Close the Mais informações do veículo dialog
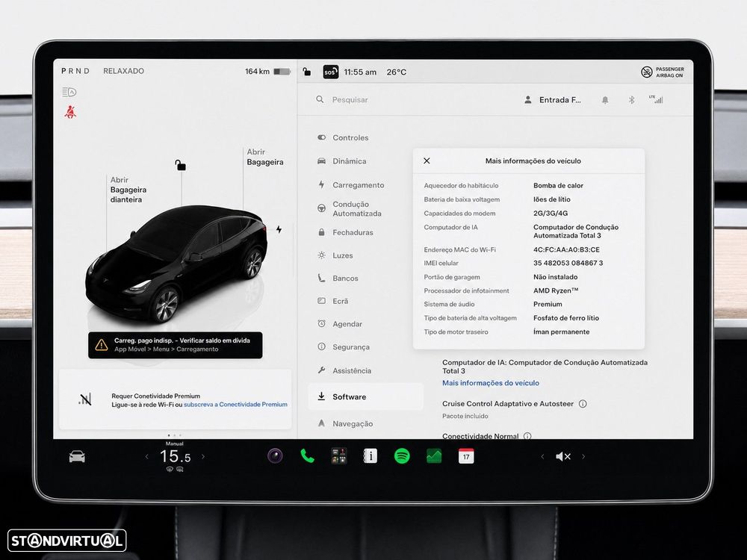 [x=427, y=161]
